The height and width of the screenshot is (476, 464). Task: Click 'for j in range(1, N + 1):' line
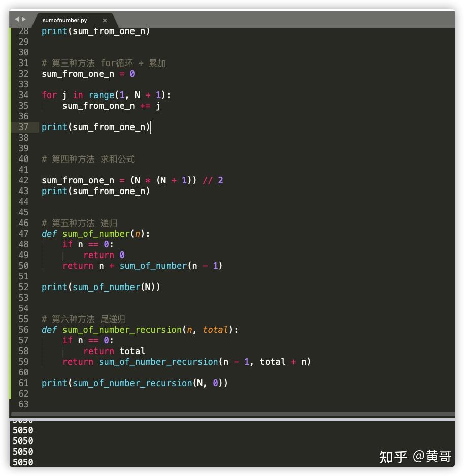[106, 95]
